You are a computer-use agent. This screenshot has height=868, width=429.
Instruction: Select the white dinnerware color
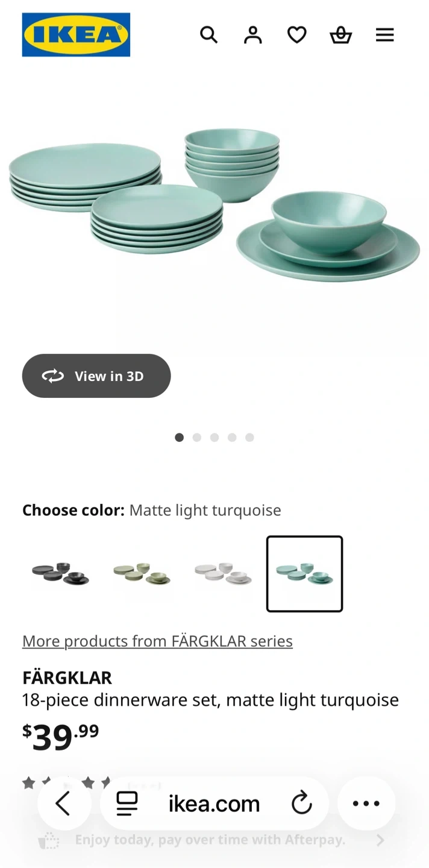pyautogui.click(x=223, y=573)
